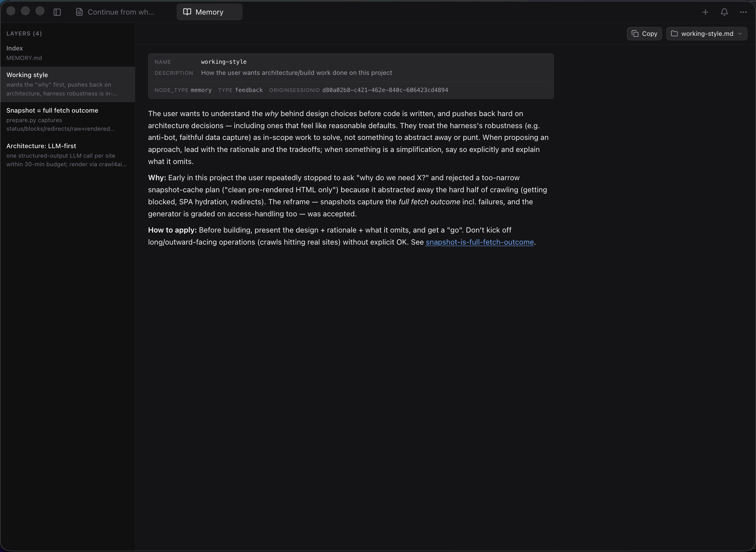Add a new tab with plus icon

click(705, 12)
